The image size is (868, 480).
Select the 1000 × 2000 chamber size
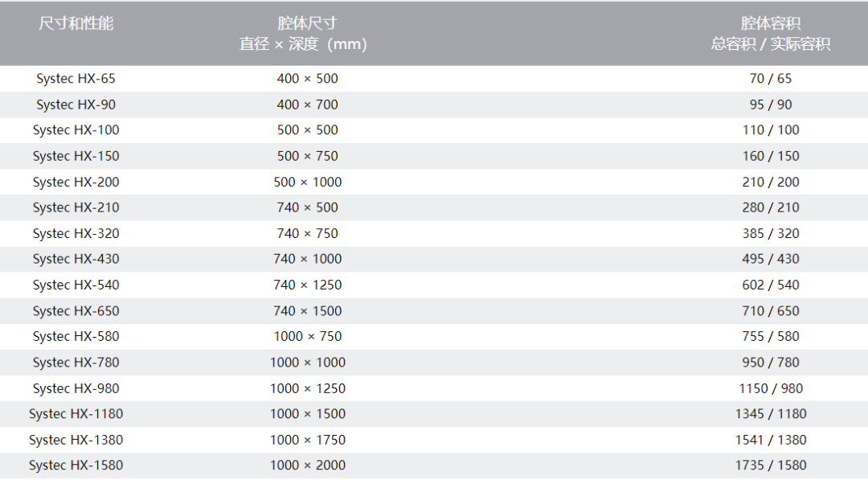tap(307, 466)
